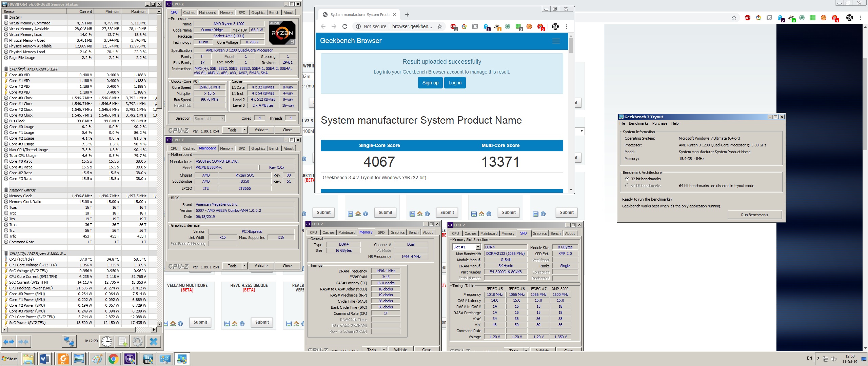Open Chrome profile avatar in front window
The height and width of the screenshot is (366, 868).
tap(555, 26)
